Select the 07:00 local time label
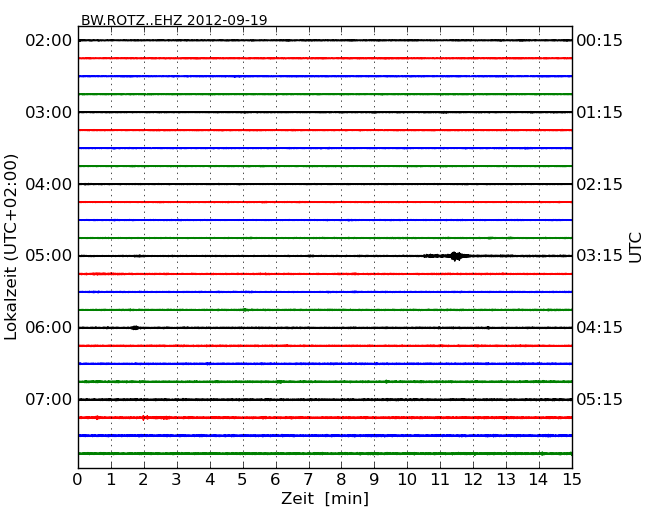The image size is (650, 520). pyautogui.click(x=49, y=399)
